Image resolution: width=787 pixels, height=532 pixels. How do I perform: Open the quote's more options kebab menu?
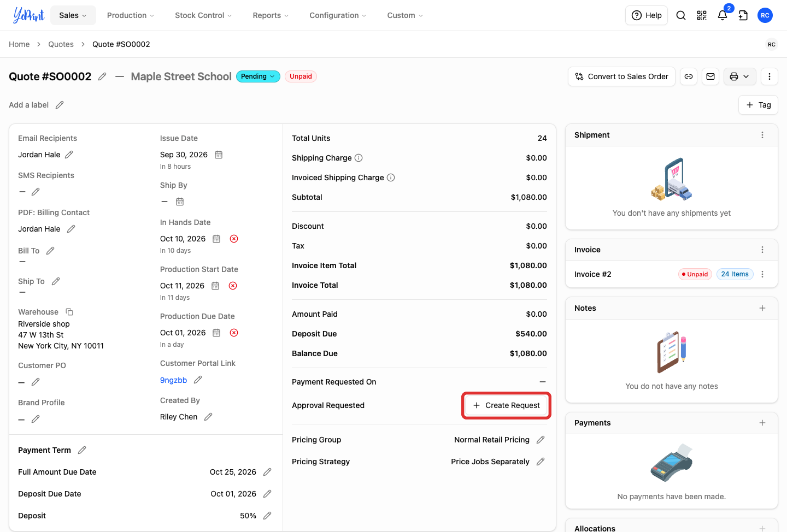point(770,76)
